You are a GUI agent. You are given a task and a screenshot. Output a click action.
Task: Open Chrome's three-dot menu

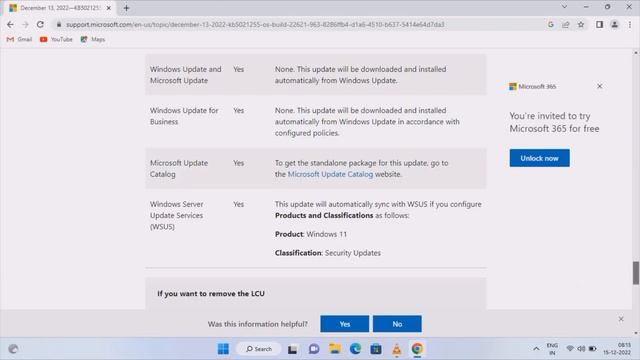[x=630, y=24]
